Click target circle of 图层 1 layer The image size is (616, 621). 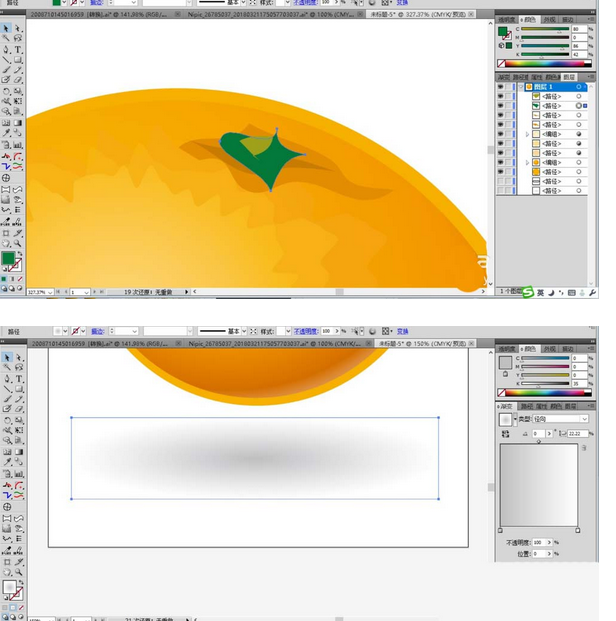pyautogui.click(x=579, y=87)
